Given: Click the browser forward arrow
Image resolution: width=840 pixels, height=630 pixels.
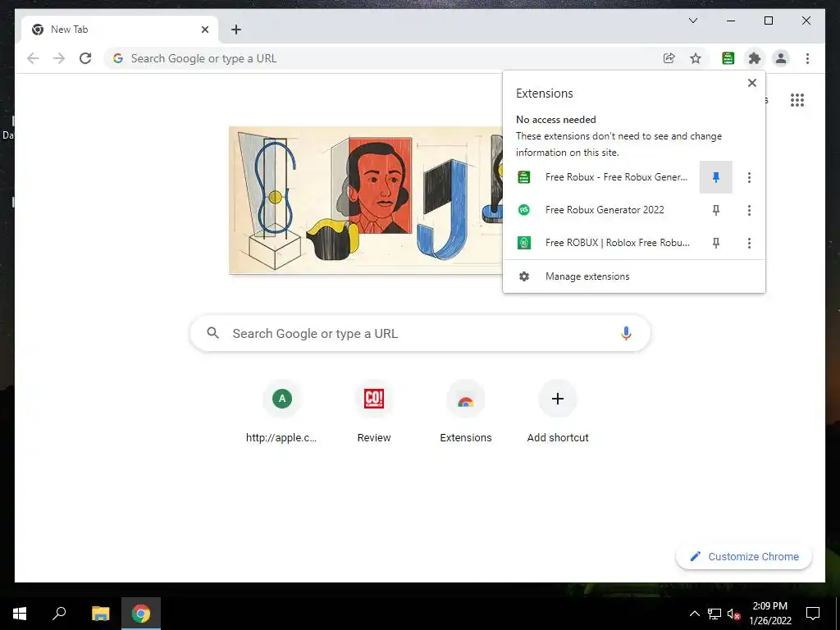Looking at the screenshot, I should pos(59,58).
